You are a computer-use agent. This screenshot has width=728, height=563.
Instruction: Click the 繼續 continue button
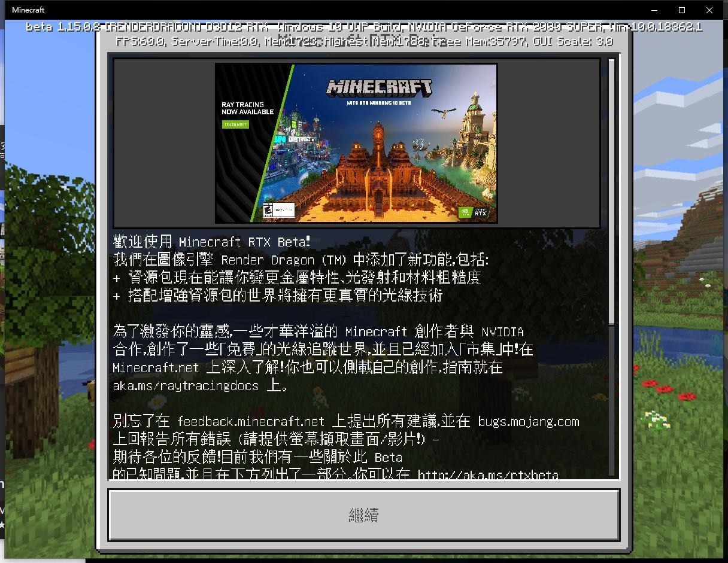tap(364, 515)
